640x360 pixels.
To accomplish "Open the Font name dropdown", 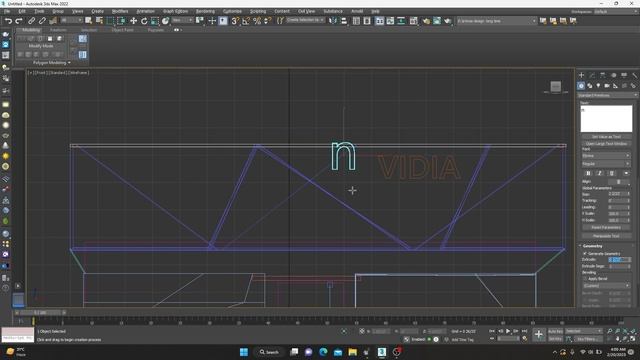I will click(606, 156).
